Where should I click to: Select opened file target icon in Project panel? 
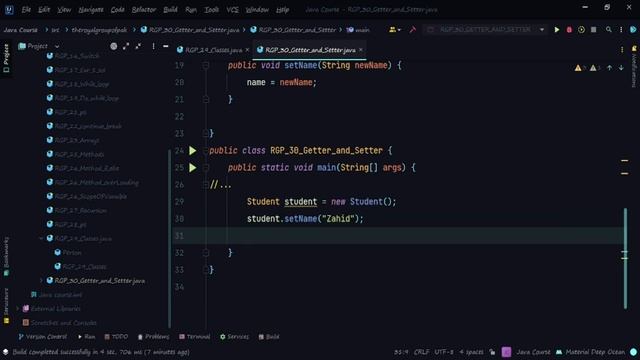tap(113, 47)
